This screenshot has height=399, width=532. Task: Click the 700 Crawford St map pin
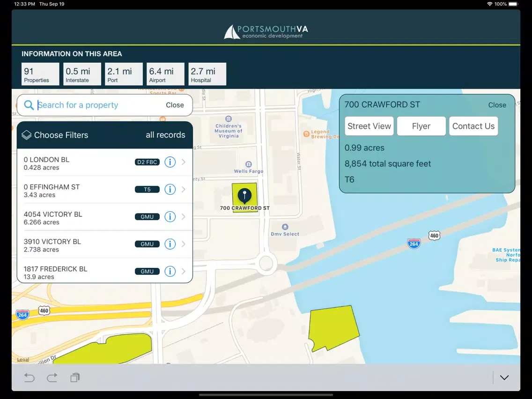point(244,196)
